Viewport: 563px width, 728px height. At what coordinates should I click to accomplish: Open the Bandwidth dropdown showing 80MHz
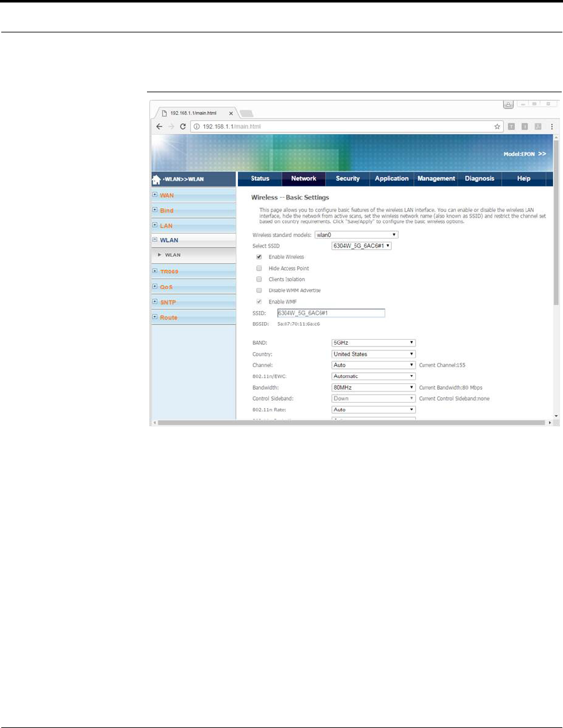click(x=373, y=387)
